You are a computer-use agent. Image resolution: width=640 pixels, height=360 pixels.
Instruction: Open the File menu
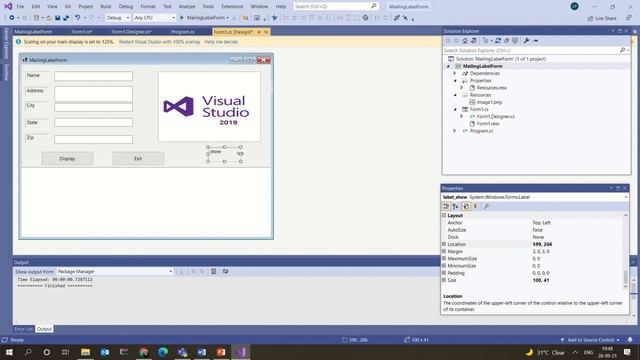pyautogui.click(x=20, y=7)
